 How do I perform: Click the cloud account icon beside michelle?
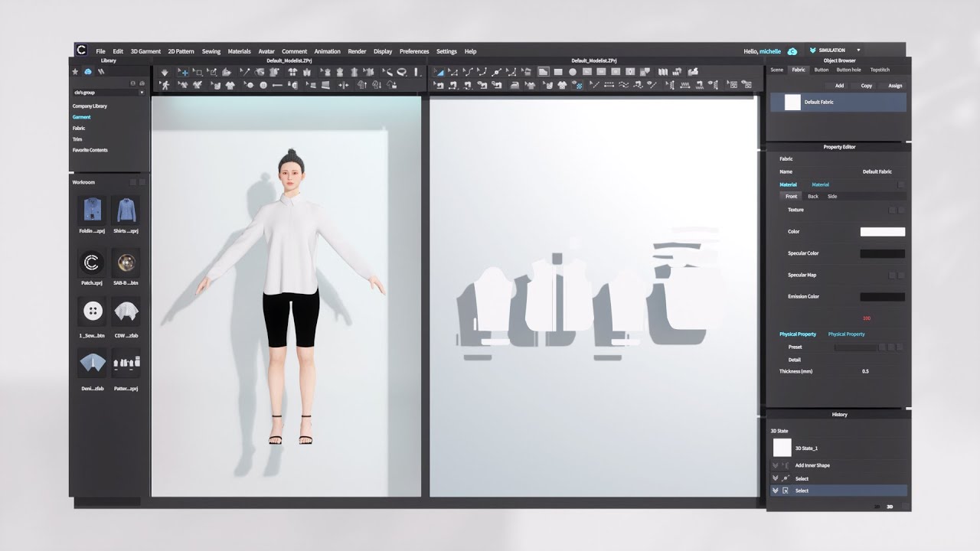tap(792, 51)
